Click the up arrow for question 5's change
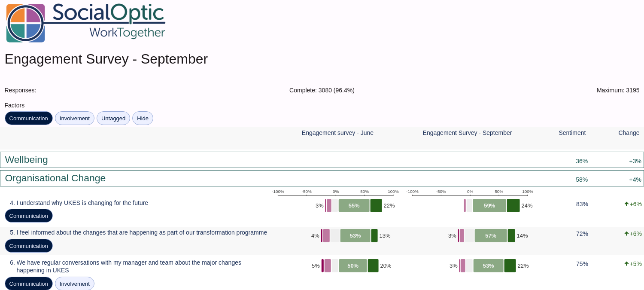644x290 pixels. [626, 234]
